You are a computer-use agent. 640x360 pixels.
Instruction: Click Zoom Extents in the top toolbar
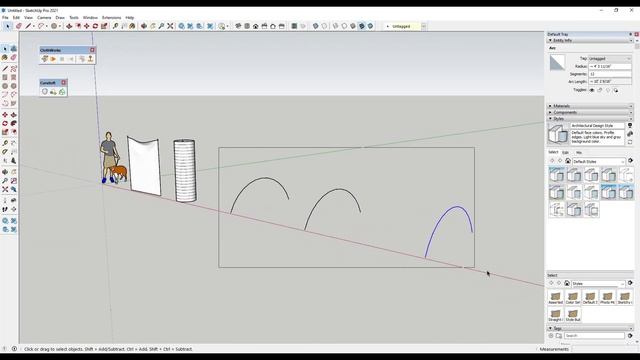170,26
